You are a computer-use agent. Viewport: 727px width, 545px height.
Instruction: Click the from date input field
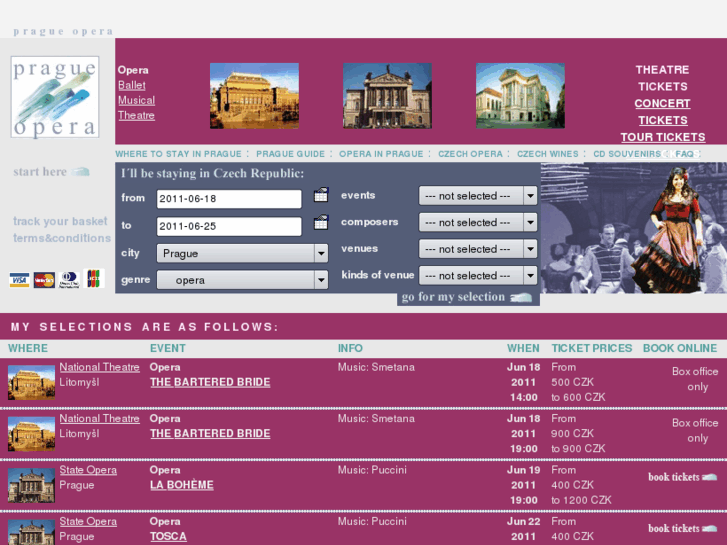(229, 199)
